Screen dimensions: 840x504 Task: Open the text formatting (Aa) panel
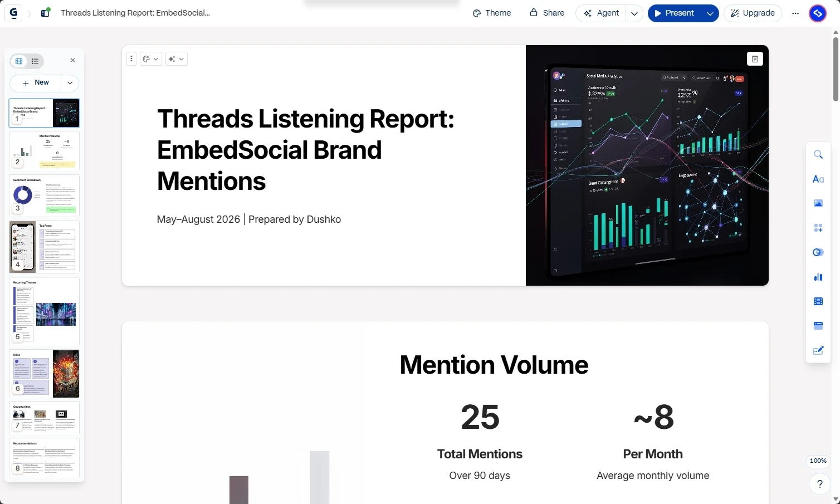click(818, 179)
